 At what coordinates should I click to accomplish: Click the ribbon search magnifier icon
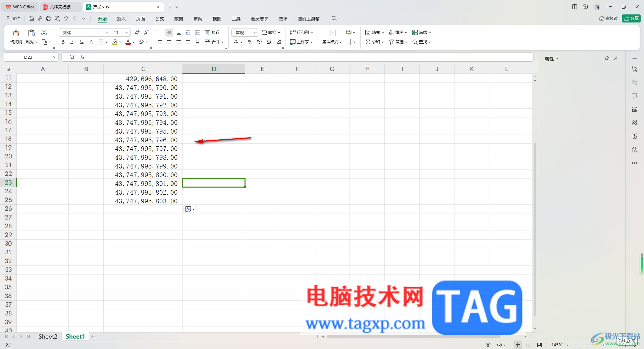(x=334, y=19)
